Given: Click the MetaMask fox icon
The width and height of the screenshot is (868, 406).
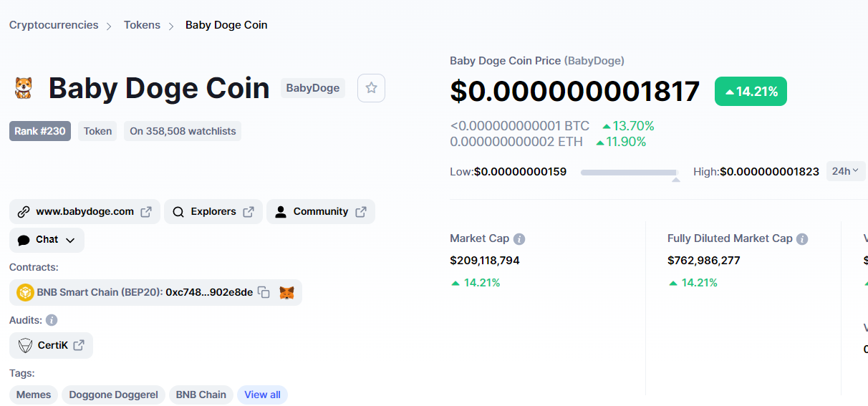Looking at the screenshot, I should click(286, 292).
